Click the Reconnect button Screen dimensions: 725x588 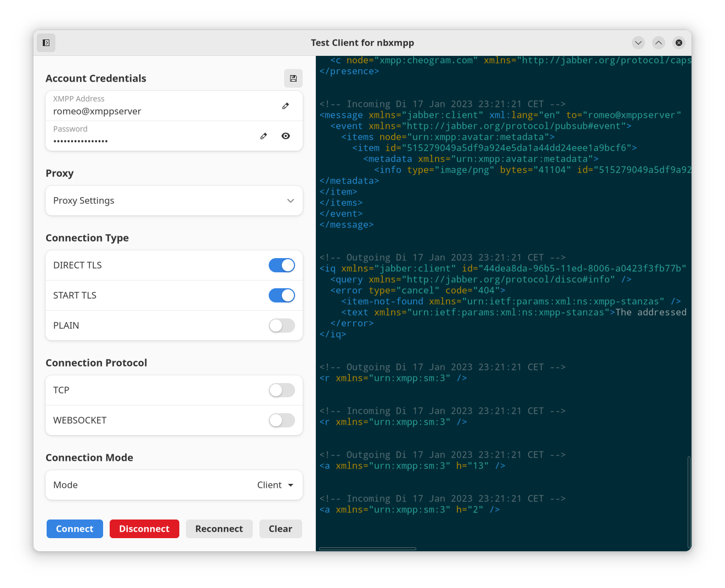[219, 529]
